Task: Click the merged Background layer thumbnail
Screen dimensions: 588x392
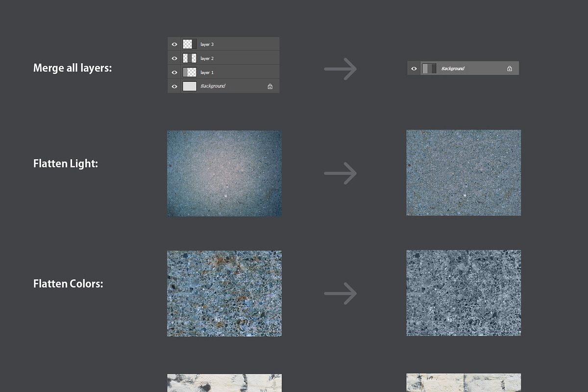Action: tap(429, 69)
